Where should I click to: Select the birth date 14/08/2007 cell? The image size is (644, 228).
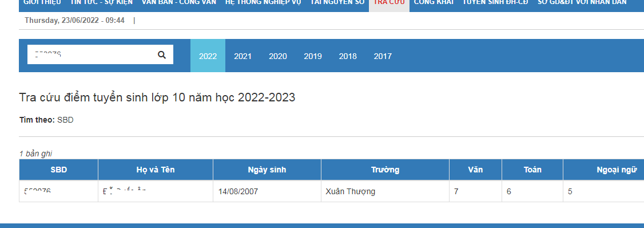tap(267, 191)
